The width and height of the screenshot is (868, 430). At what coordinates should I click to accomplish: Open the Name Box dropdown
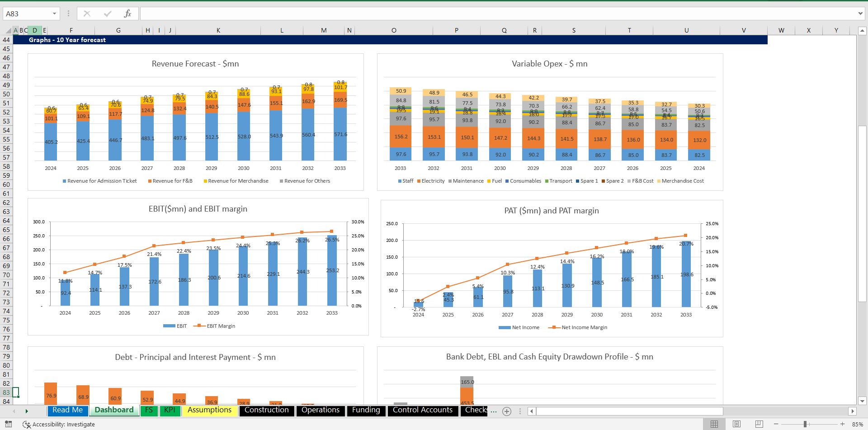(54, 14)
